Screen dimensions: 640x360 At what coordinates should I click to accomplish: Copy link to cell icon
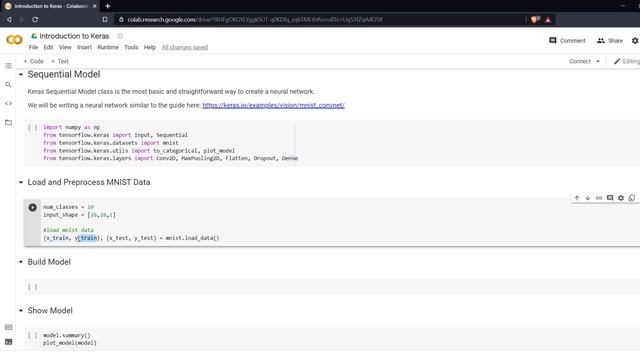(599, 198)
